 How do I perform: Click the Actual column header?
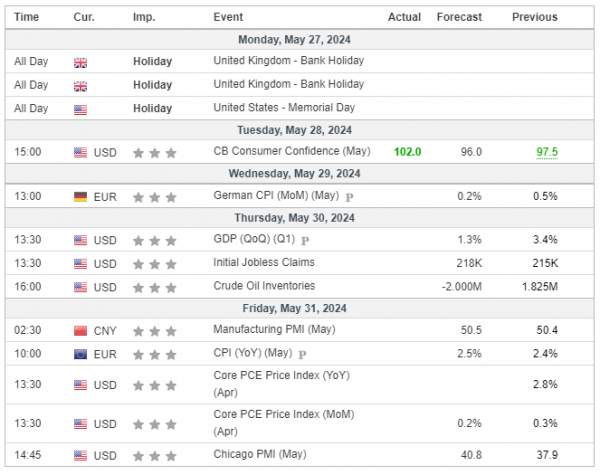(404, 17)
